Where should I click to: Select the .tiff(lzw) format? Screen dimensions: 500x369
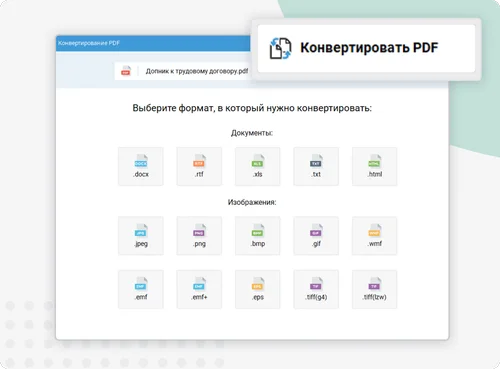[375, 289]
